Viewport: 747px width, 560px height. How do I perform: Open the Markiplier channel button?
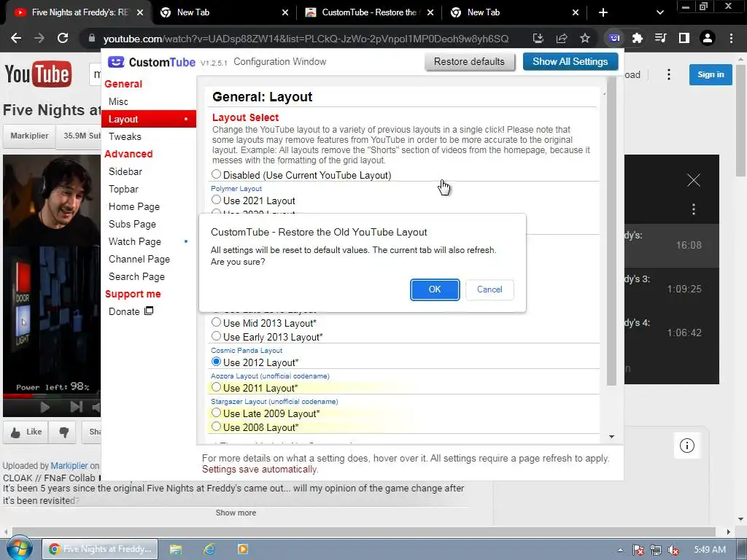[29, 136]
